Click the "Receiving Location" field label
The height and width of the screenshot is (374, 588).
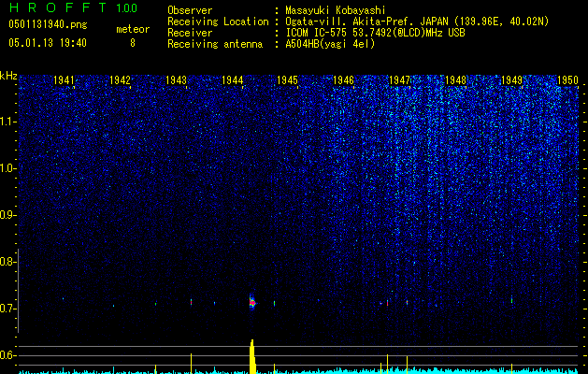(x=218, y=22)
